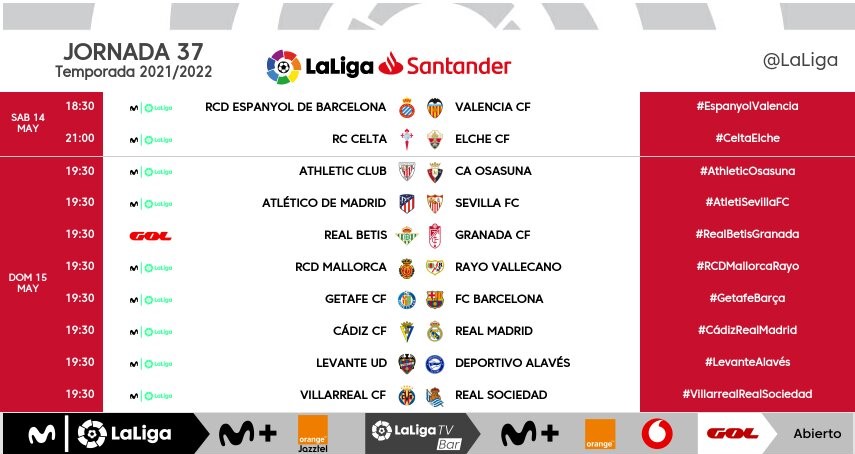Open the #GetafeBarça hashtag

[748, 298]
